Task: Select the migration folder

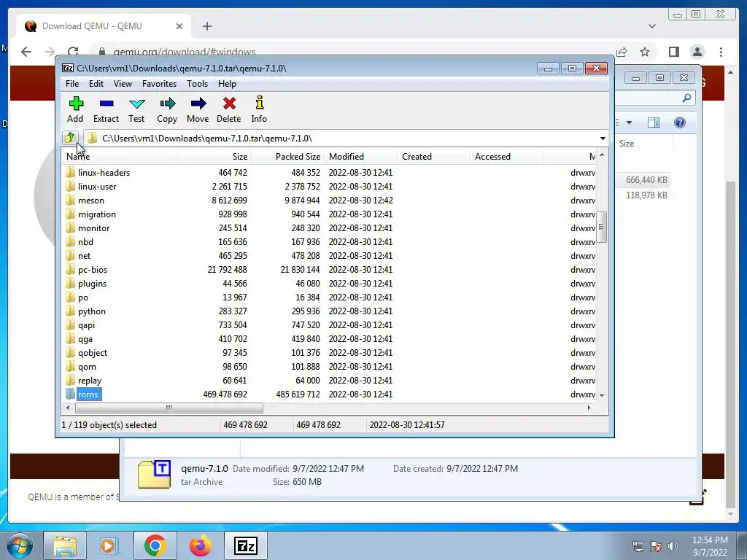Action: click(x=97, y=214)
